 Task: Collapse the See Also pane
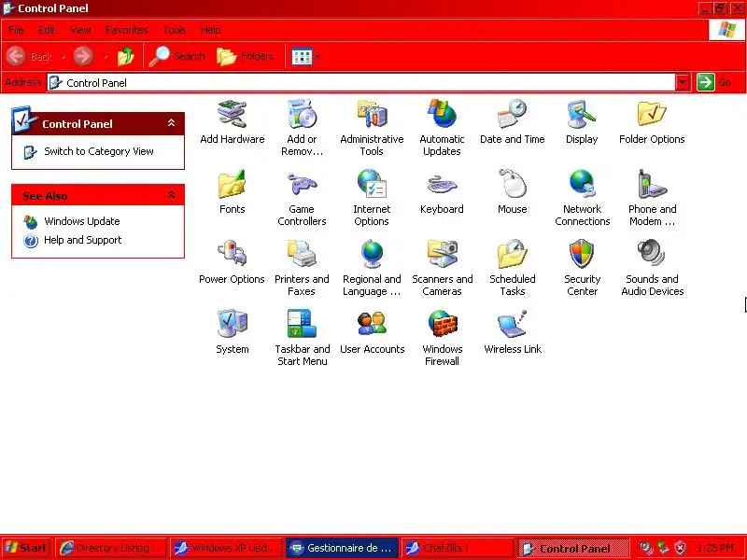(x=172, y=195)
